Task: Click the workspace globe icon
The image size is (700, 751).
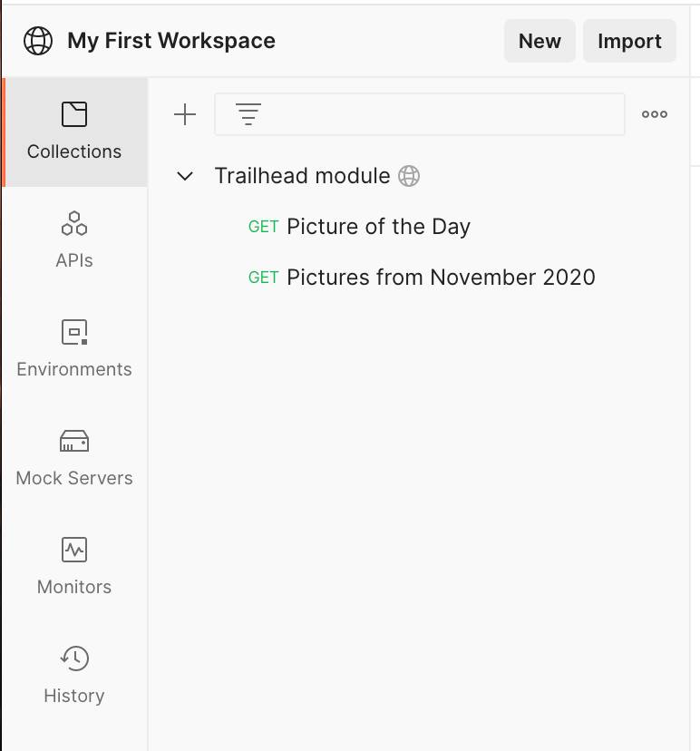Action: point(37,41)
